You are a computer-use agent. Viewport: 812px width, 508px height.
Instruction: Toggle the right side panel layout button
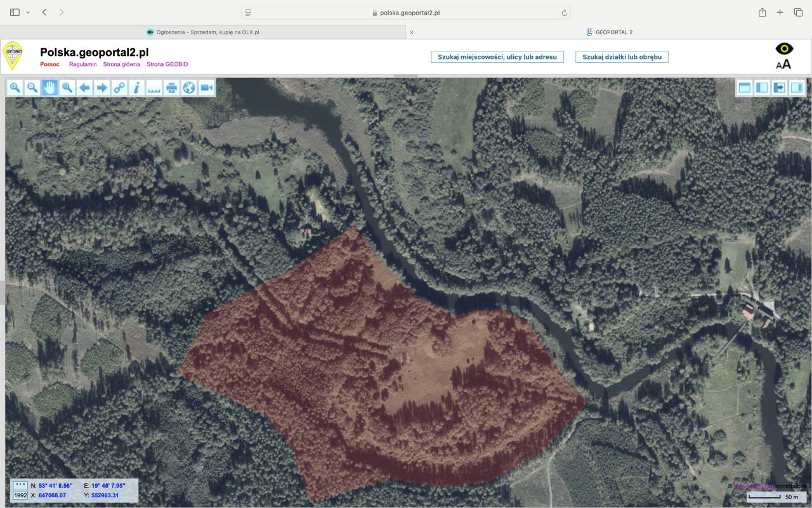pyautogui.click(x=796, y=88)
